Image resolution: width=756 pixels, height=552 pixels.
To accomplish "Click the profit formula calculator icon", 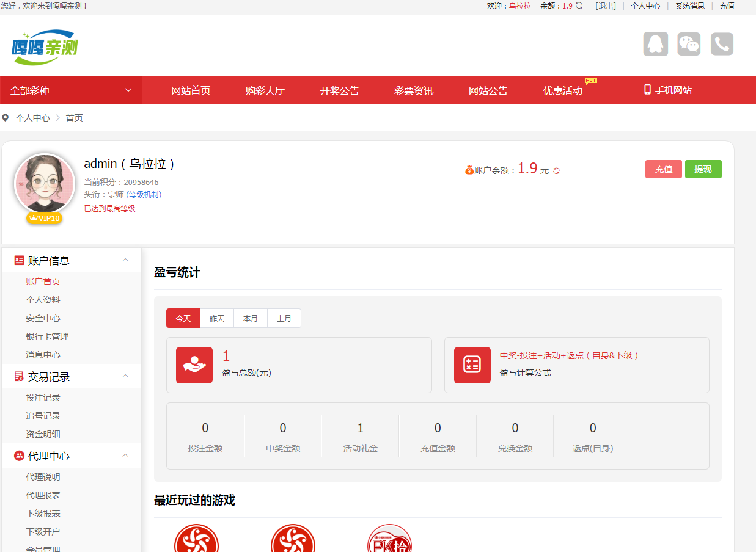I will click(472, 365).
